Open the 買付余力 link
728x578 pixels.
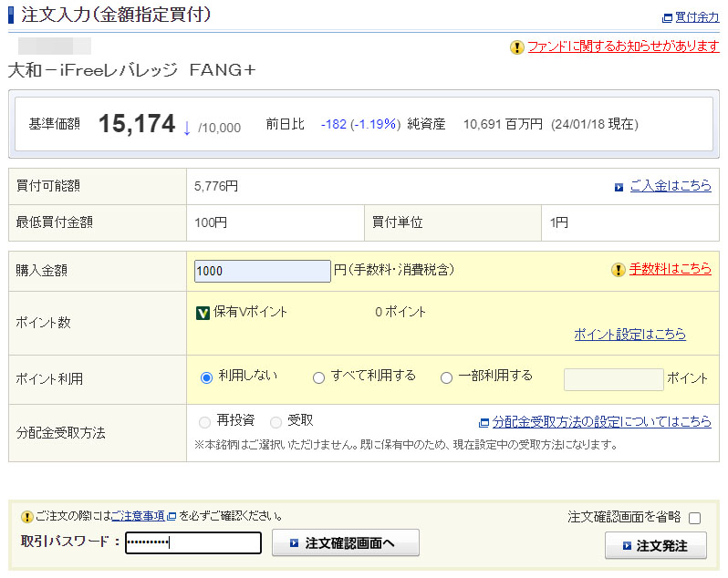tap(697, 17)
